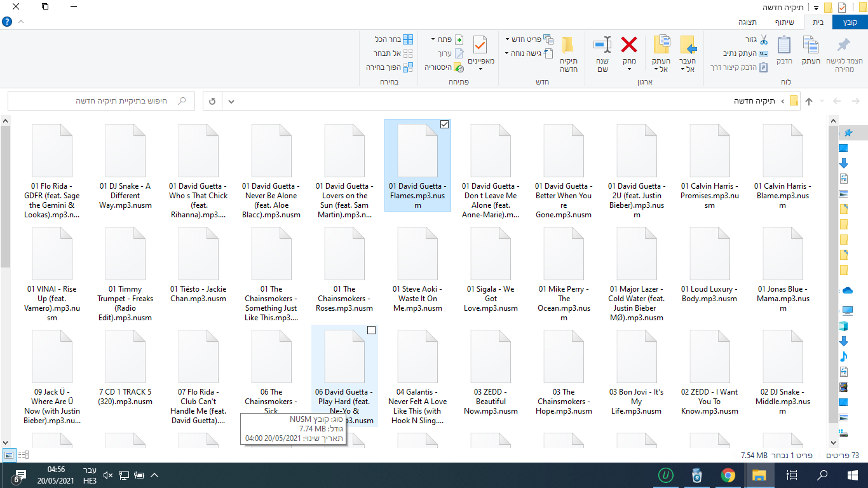
Task: Click Select all (בחר הכל)
Action: coord(395,39)
